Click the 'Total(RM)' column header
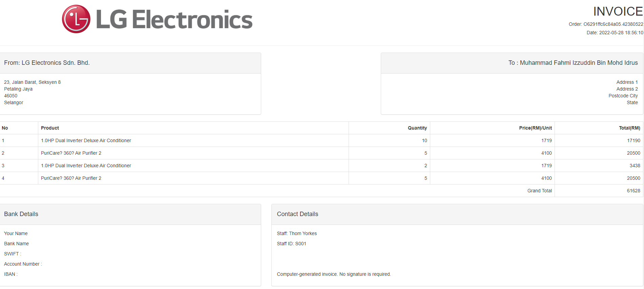This screenshot has height=289, width=644. pyautogui.click(x=629, y=128)
